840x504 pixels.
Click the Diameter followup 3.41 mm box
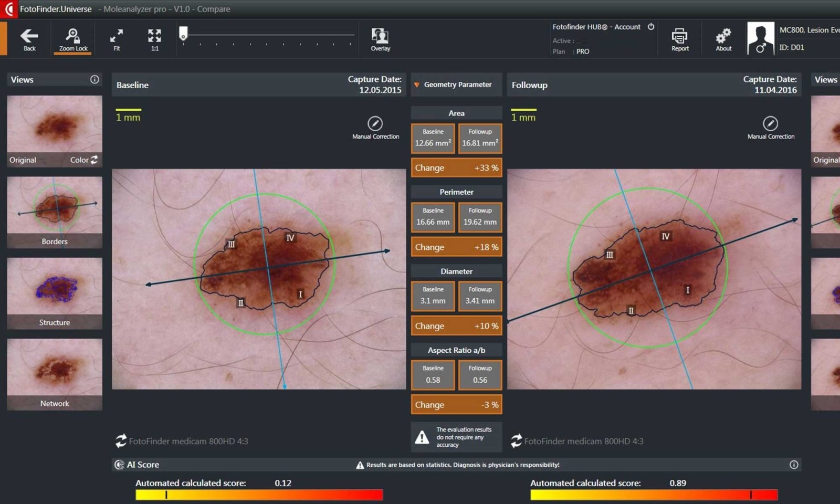click(x=480, y=296)
